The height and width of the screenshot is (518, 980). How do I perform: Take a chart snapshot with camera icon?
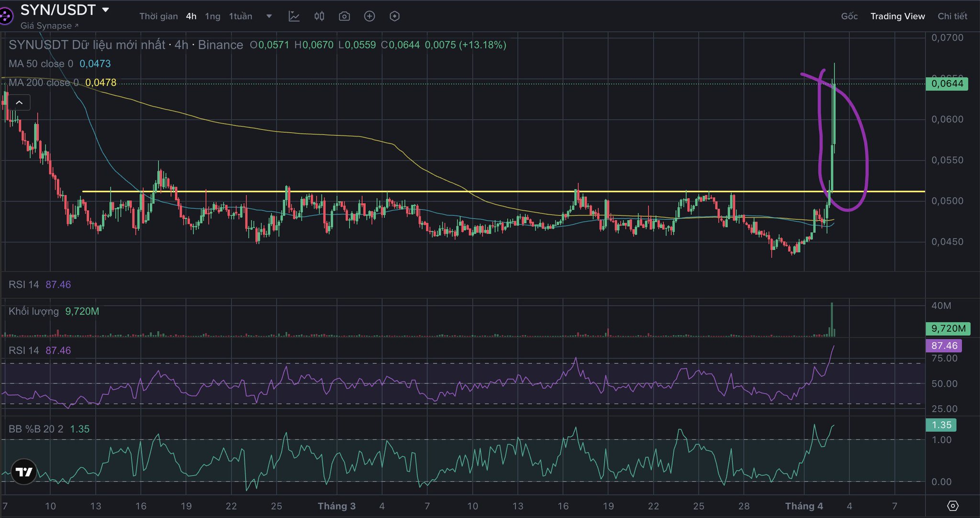pyautogui.click(x=344, y=16)
